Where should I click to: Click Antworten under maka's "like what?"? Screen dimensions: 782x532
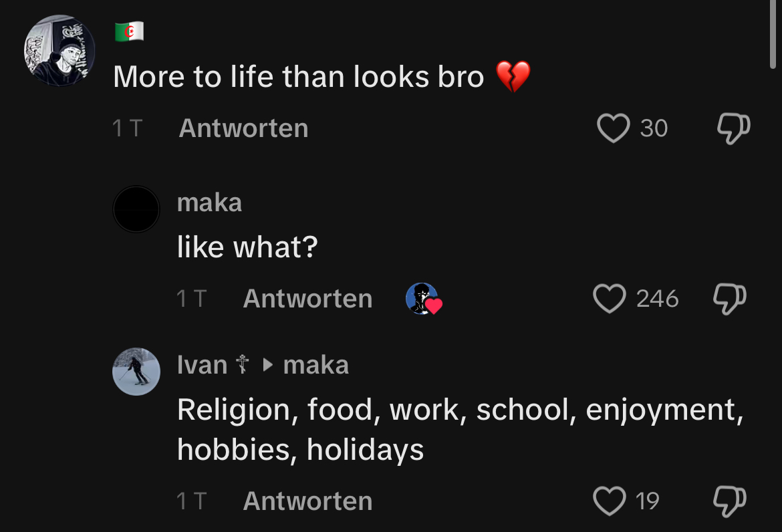tap(307, 299)
